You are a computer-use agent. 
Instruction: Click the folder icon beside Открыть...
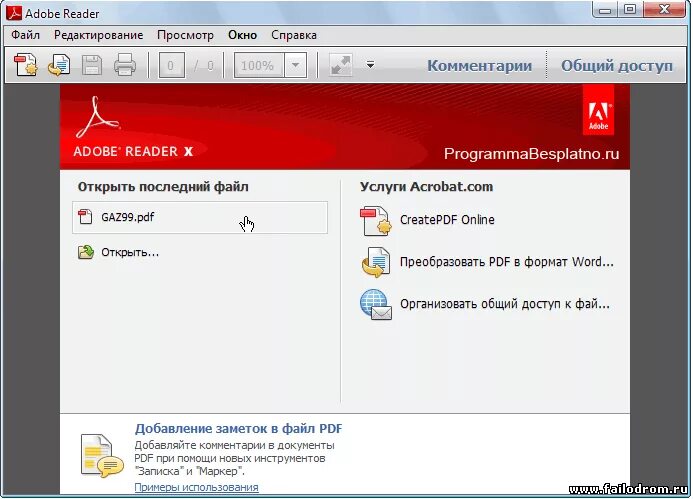click(85, 252)
